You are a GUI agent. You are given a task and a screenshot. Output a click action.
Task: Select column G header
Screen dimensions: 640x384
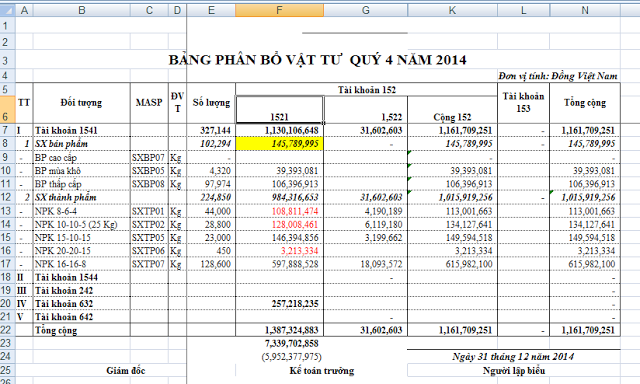[x=366, y=10]
